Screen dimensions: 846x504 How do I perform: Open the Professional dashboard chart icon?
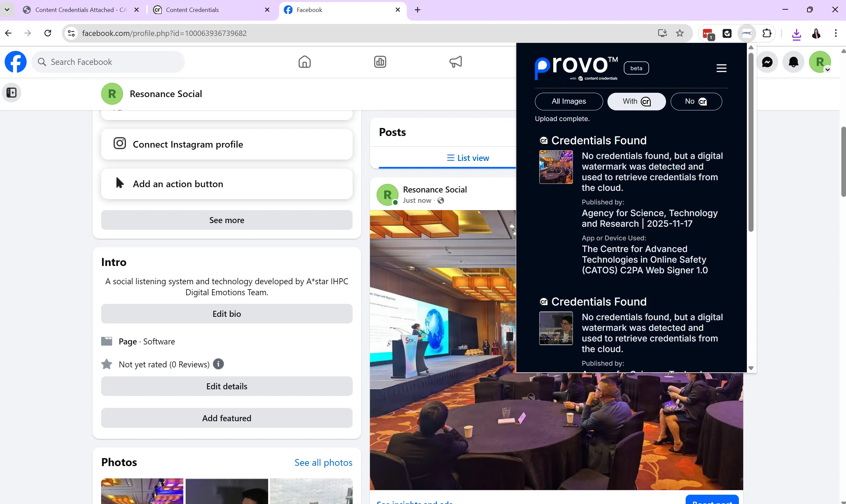pyautogui.click(x=380, y=62)
